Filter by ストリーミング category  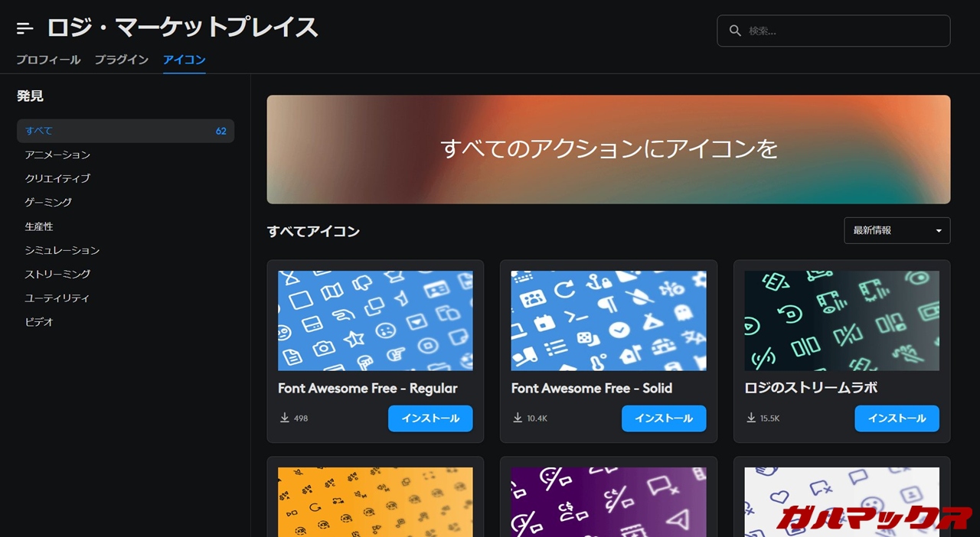(57, 274)
